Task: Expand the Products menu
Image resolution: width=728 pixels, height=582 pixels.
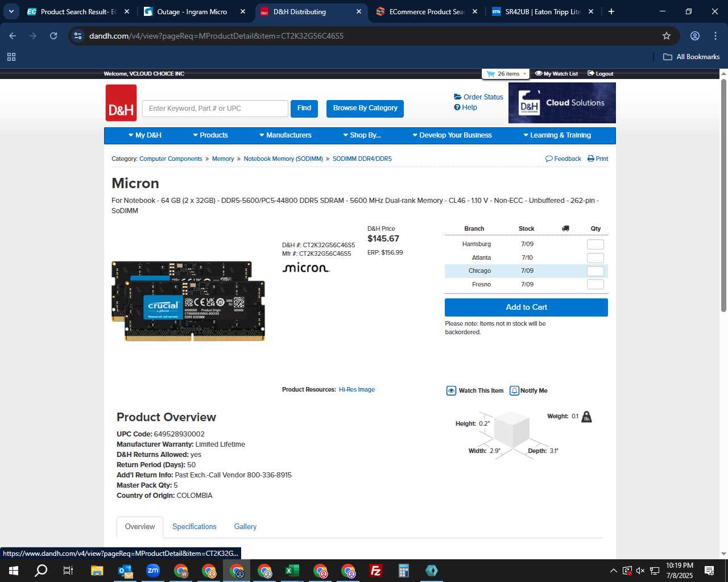Action: (x=210, y=135)
